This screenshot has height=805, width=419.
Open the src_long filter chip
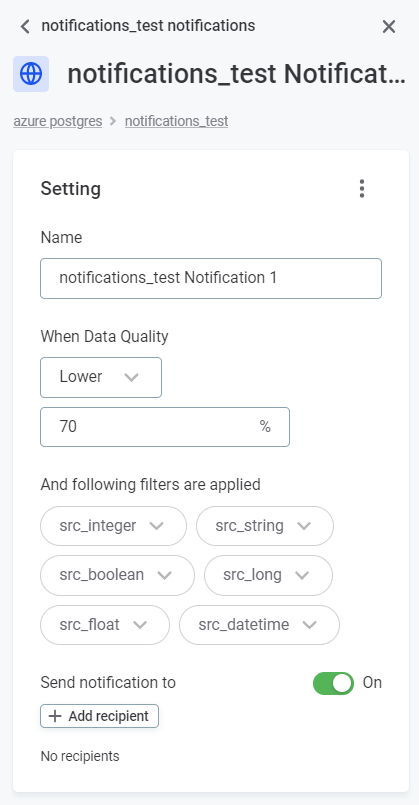(269, 575)
